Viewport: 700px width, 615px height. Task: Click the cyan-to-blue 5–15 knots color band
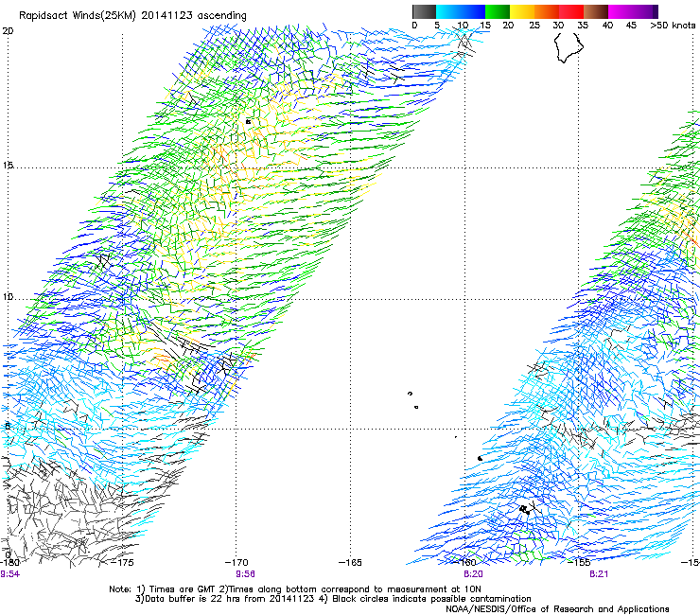point(461,11)
